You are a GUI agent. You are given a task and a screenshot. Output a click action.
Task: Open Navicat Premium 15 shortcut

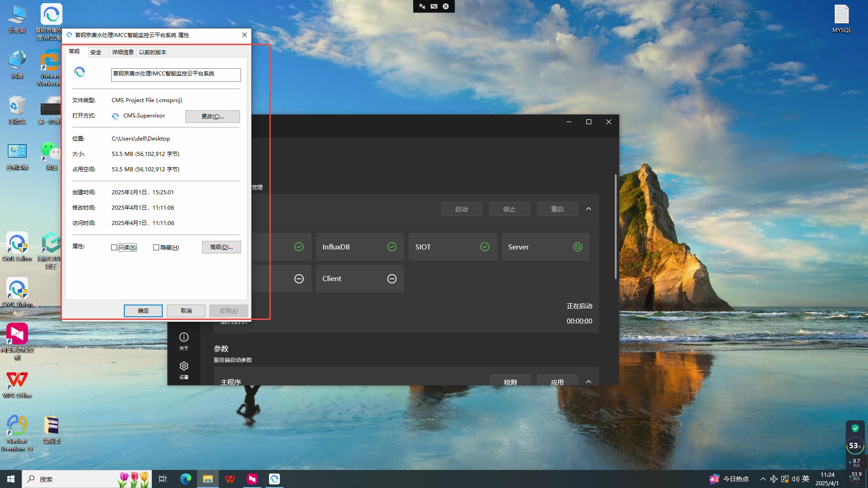(17, 433)
